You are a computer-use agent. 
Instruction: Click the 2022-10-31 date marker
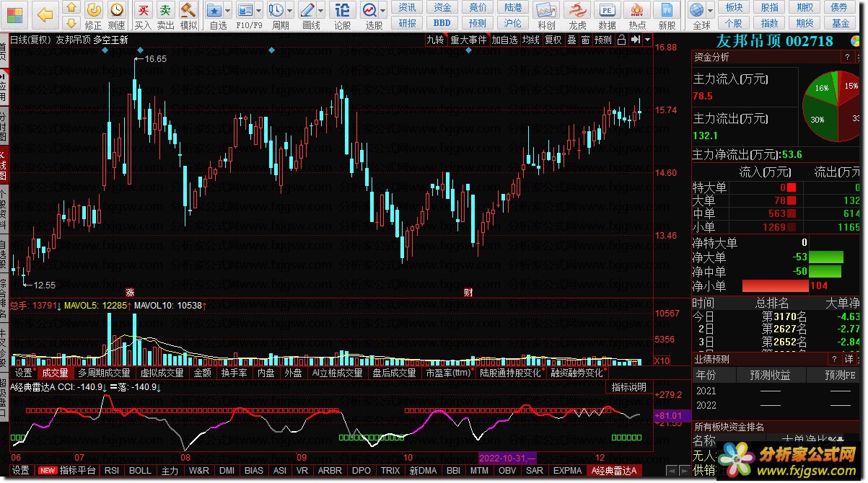pos(507,458)
